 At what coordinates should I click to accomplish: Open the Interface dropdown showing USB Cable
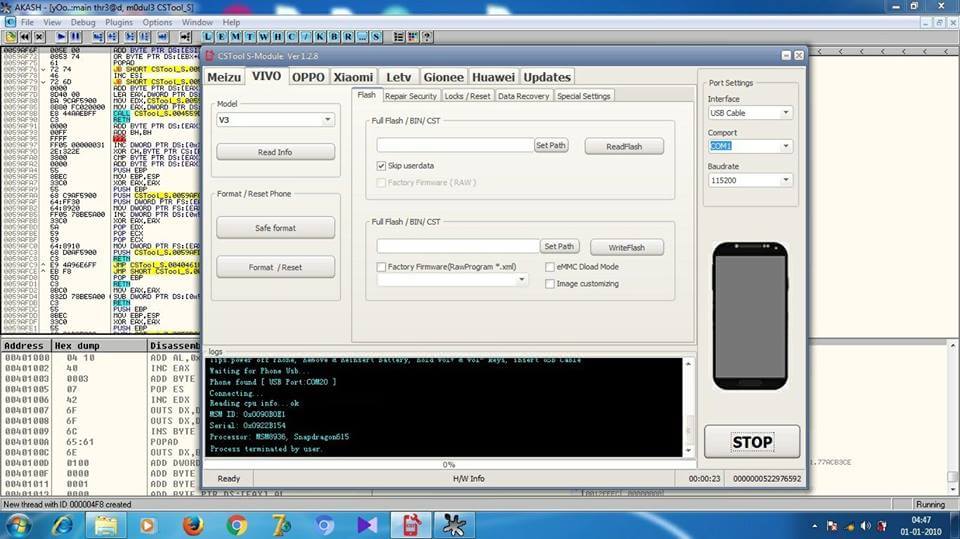(750, 113)
